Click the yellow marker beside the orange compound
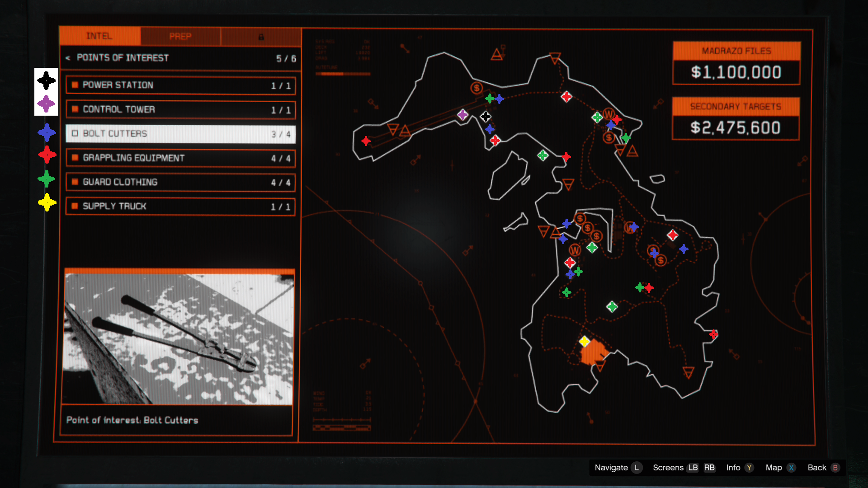Viewport: 868px width, 488px height. pos(585,341)
